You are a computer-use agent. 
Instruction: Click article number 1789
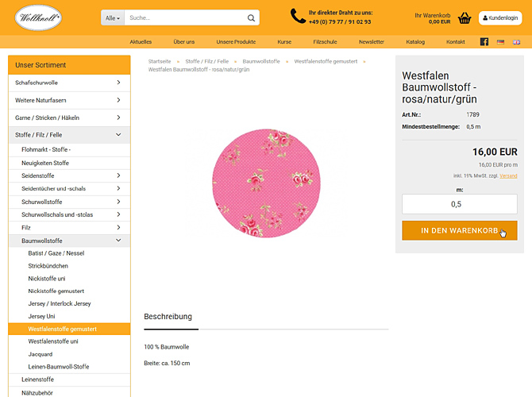click(x=472, y=114)
